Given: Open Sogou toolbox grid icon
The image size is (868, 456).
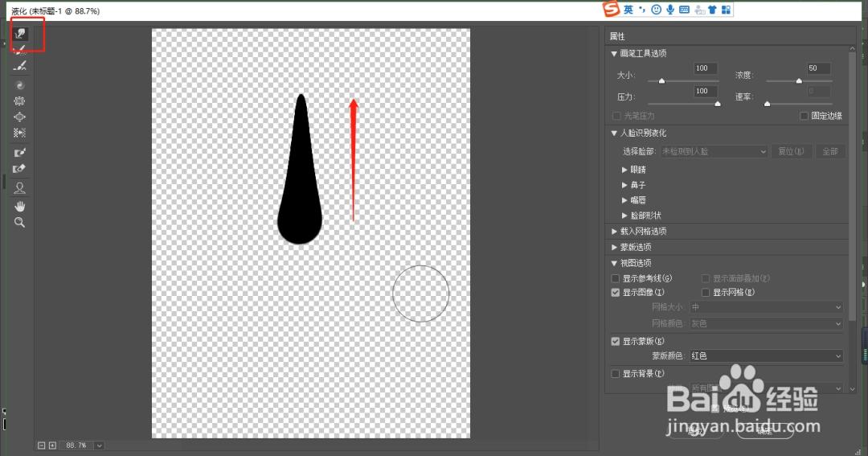Looking at the screenshot, I should pyautogui.click(x=727, y=10).
